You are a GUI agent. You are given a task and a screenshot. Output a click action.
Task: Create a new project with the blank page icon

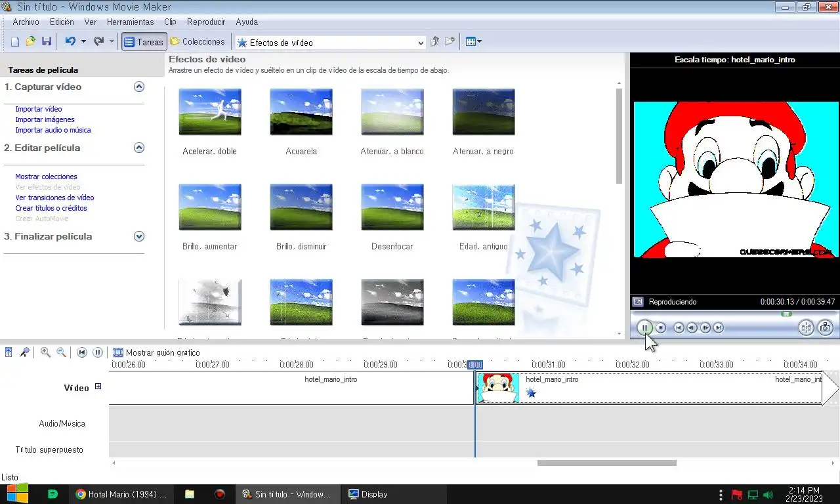pos(15,41)
